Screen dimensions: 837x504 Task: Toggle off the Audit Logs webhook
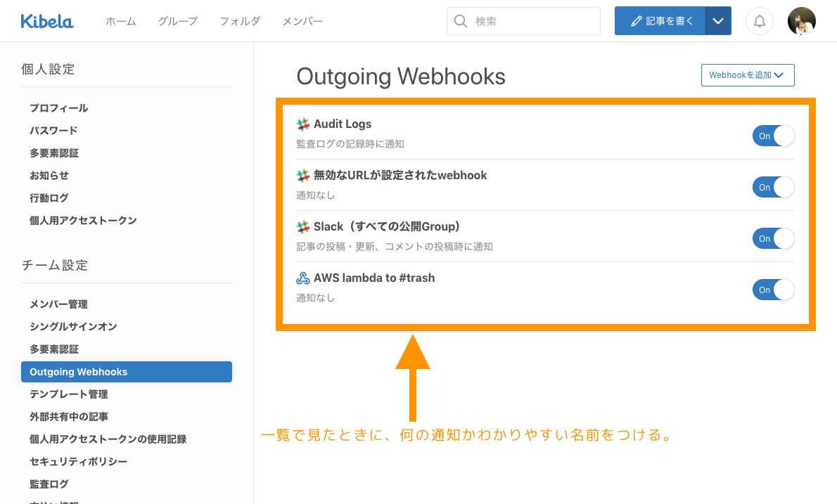773,136
